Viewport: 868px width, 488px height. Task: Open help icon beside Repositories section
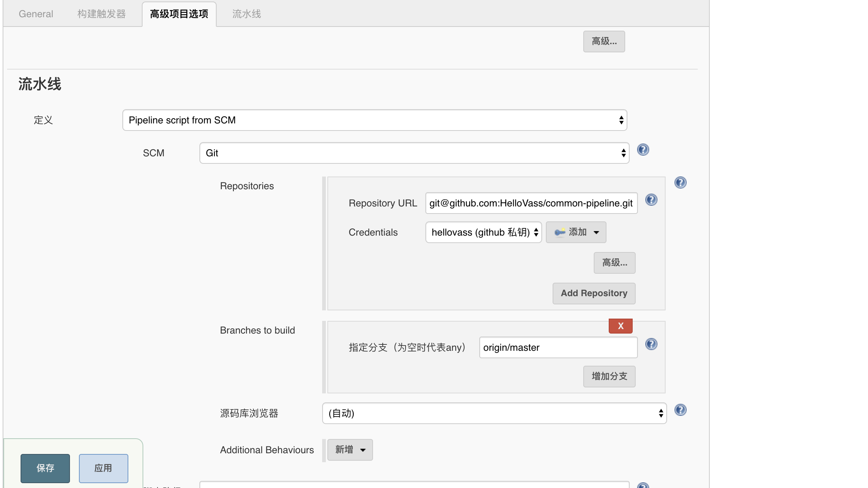coord(680,183)
